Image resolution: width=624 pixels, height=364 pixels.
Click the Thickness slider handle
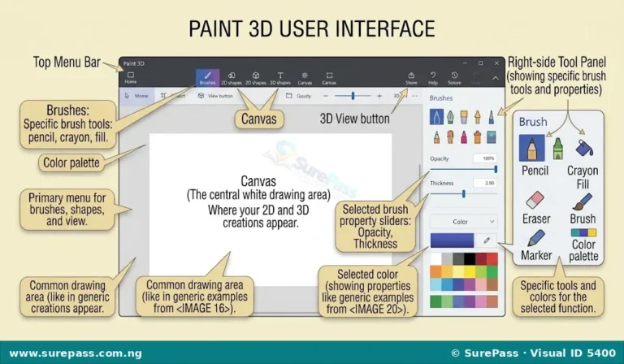[464, 193]
